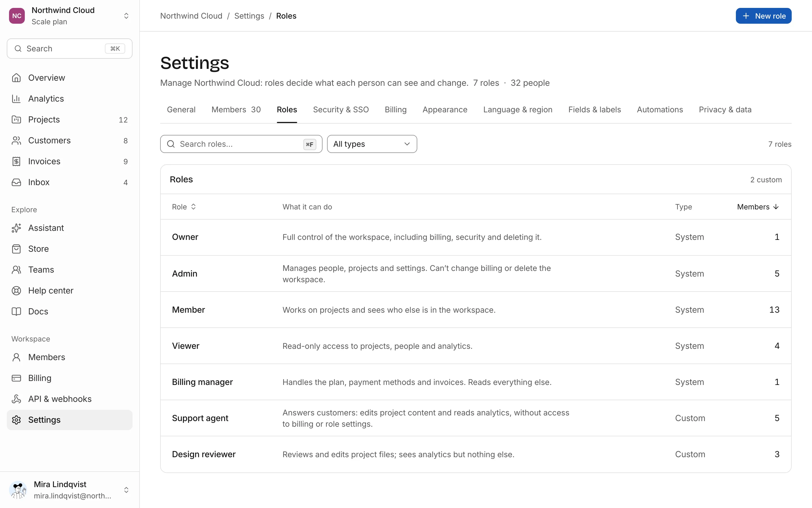The width and height of the screenshot is (812, 508).
Task: Click Member role's 13 members count
Action: tap(774, 309)
